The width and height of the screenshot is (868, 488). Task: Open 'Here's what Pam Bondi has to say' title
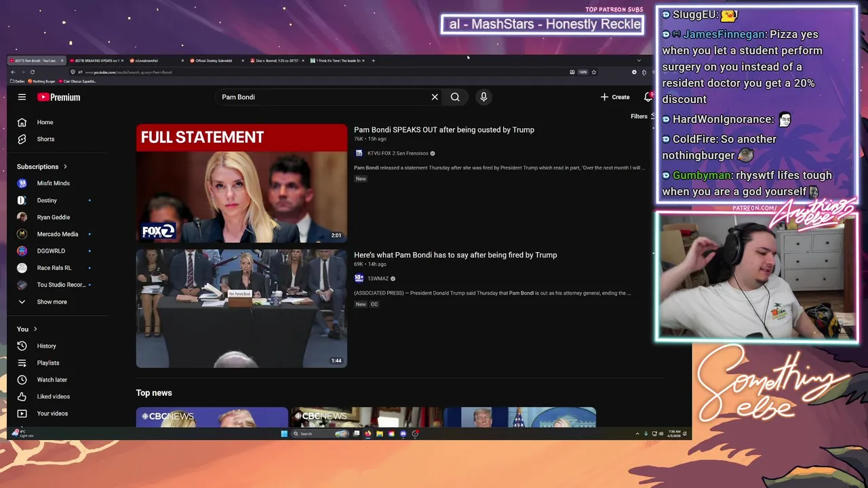(x=455, y=255)
